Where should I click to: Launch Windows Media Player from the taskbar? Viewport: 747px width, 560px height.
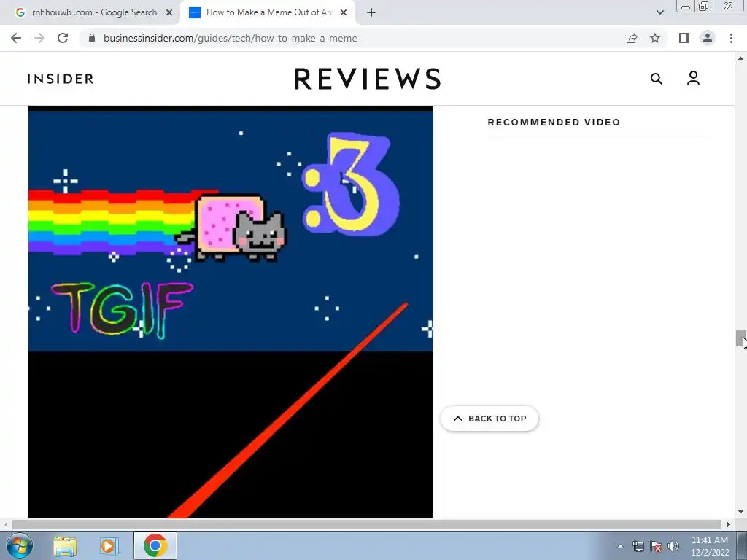pos(109,545)
